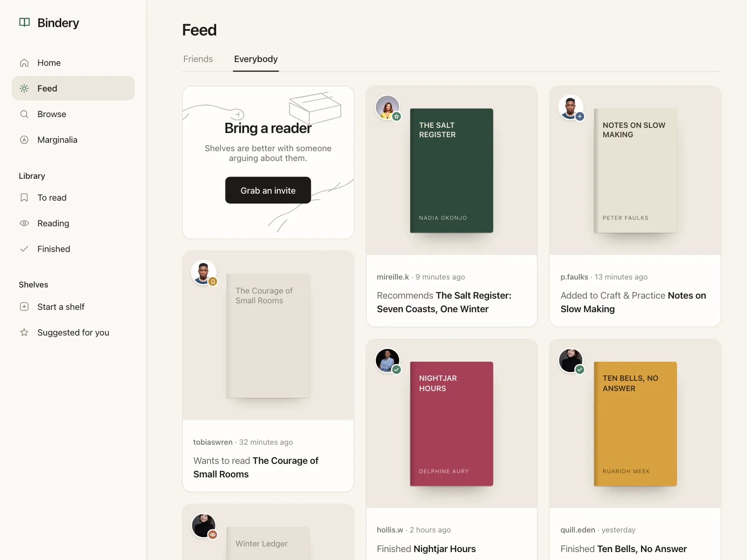Click p.faulks' avatar on Notes on Slow Making card
The width and height of the screenshot is (747, 560).
pyautogui.click(x=571, y=107)
